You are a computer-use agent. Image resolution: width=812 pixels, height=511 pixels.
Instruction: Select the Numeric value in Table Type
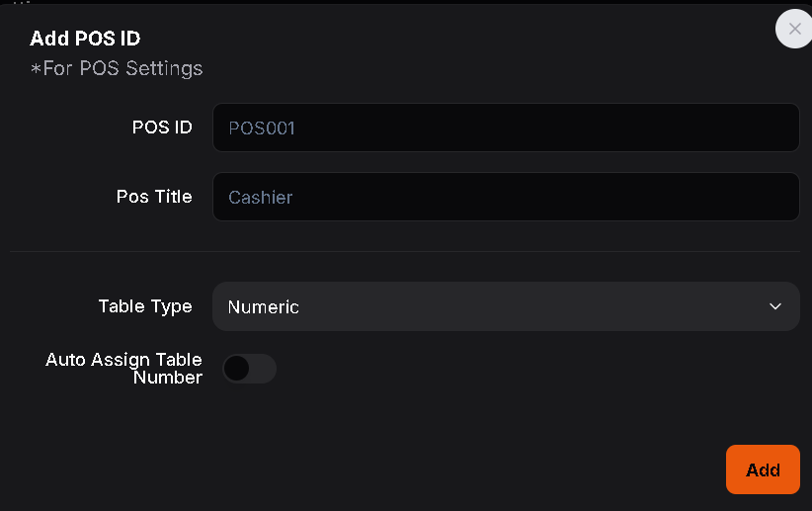coord(264,306)
